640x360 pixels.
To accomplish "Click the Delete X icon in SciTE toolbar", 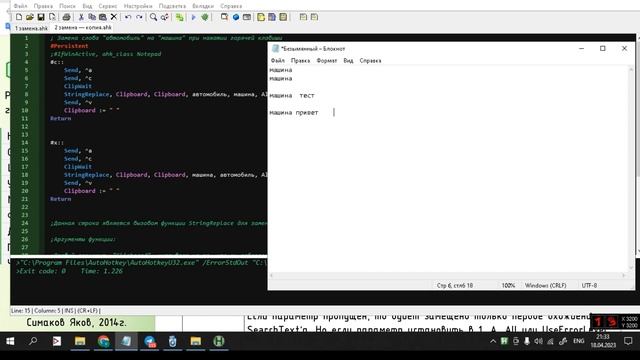I will click(114, 17).
